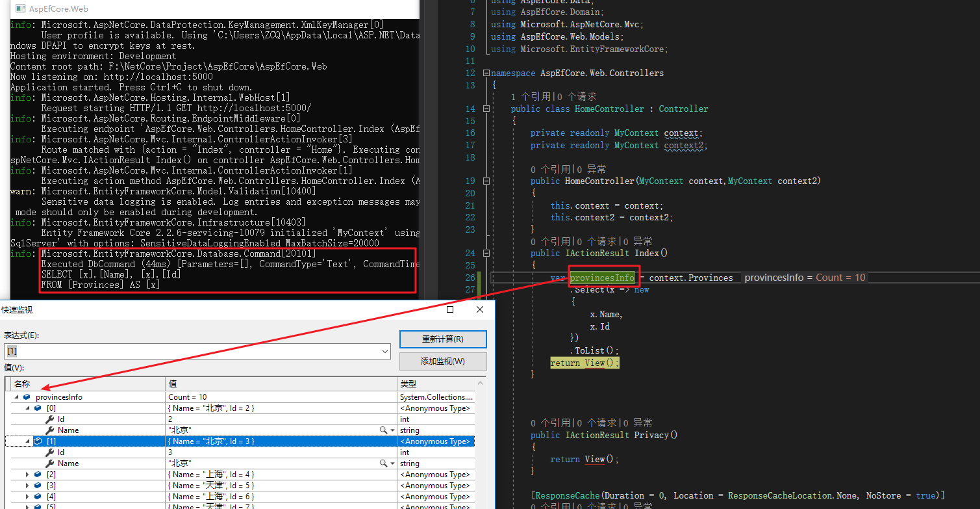The height and width of the screenshot is (509, 980).
Task: Click the 'Hosting environment: Development' console line
Action: (94, 56)
